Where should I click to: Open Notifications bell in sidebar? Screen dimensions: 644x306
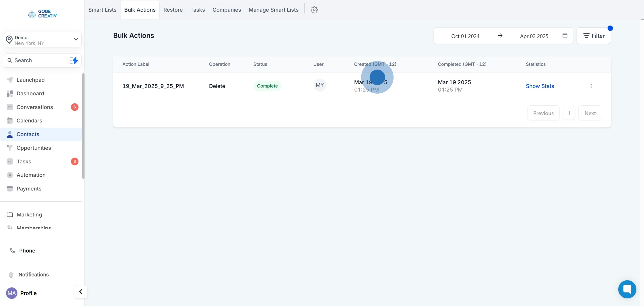point(11,274)
